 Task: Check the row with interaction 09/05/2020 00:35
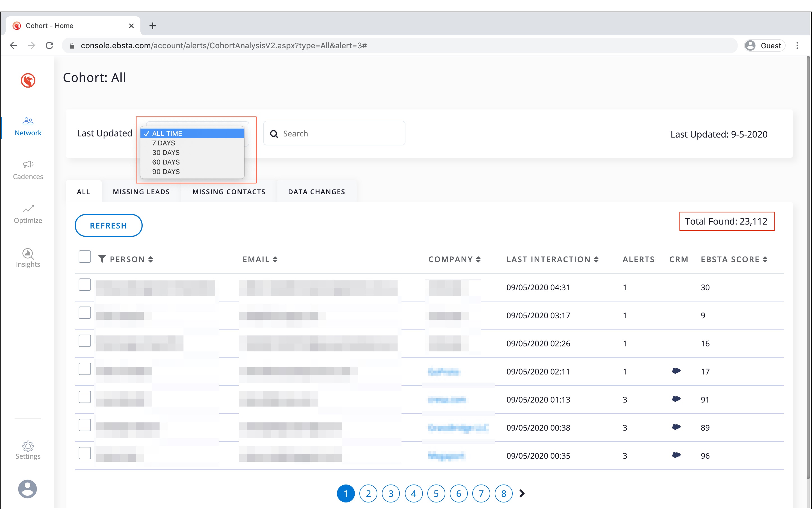coord(85,453)
